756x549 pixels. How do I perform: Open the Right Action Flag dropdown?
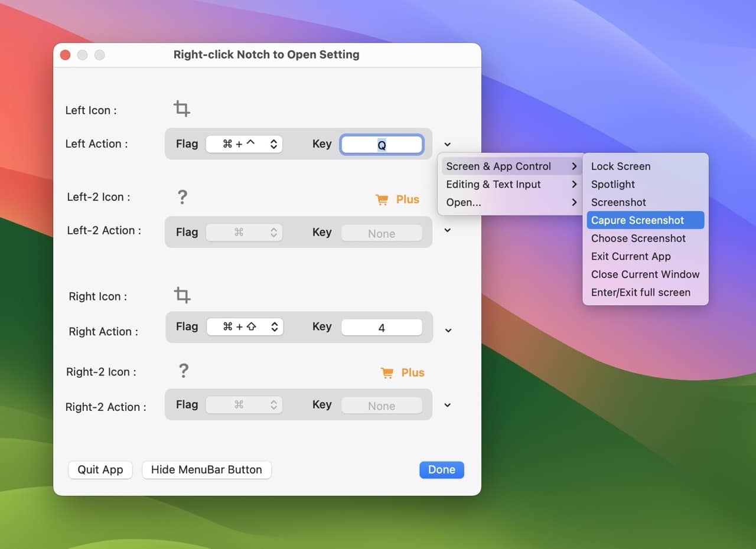click(245, 327)
